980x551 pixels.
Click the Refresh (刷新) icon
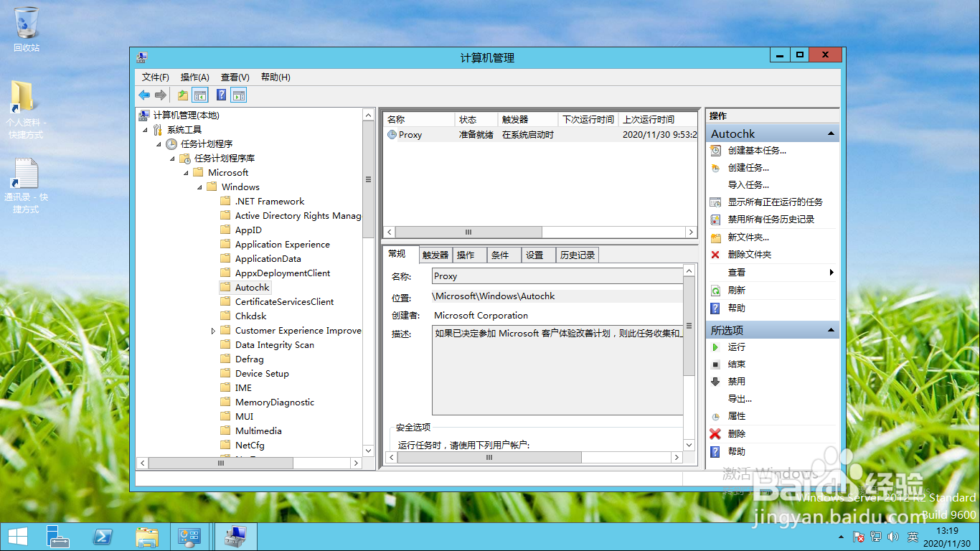click(715, 291)
